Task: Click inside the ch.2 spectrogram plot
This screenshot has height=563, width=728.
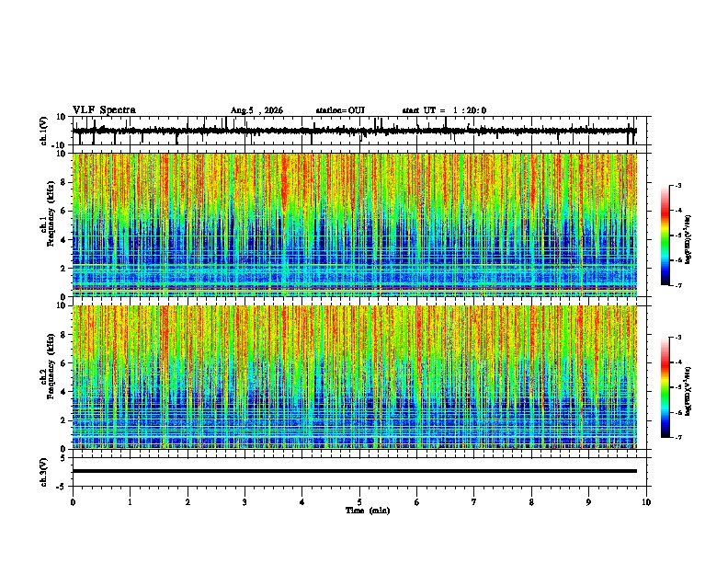Action: [x=355, y=377]
